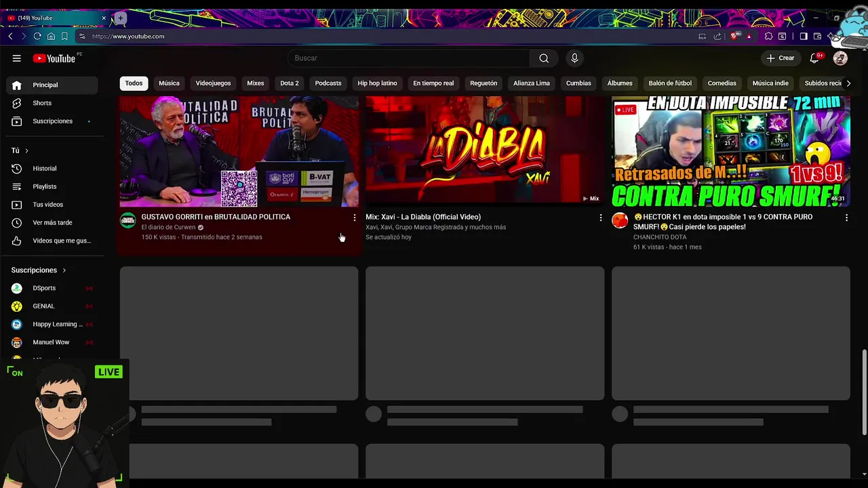Open El diario de Curwen channel avatar
The height and width of the screenshot is (488, 868).
[128, 220]
